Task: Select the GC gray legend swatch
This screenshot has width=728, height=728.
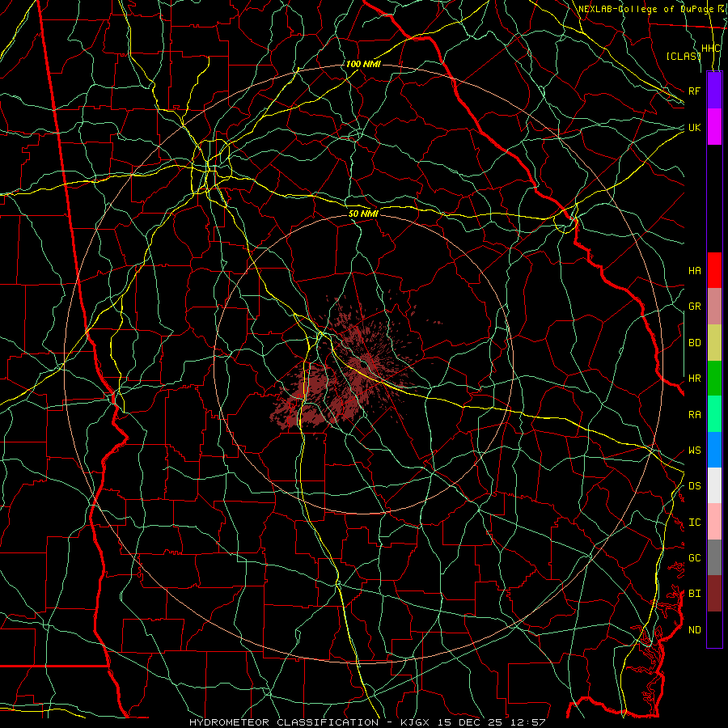Action: click(x=714, y=557)
